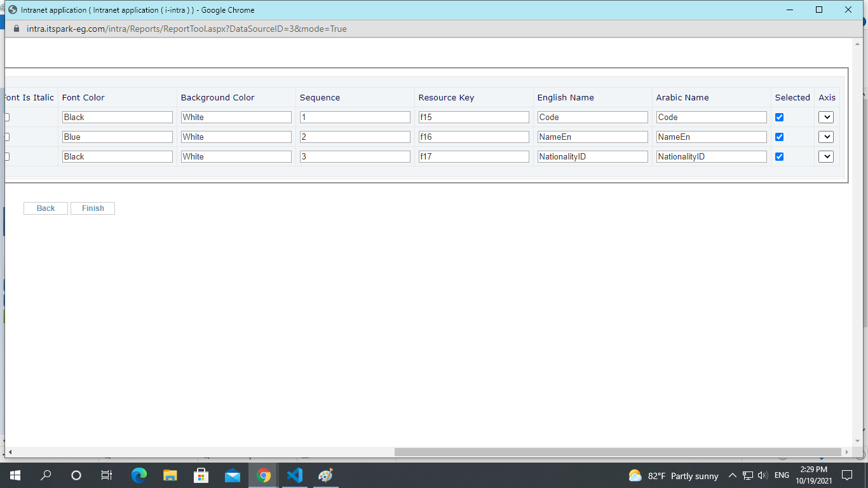Open network status tray icon

point(748,475)
